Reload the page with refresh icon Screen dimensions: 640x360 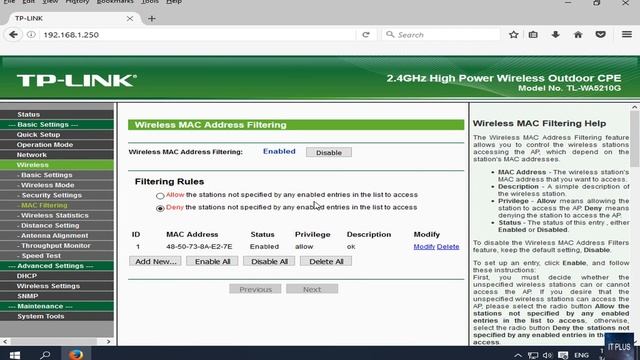[x=366, y=35]
